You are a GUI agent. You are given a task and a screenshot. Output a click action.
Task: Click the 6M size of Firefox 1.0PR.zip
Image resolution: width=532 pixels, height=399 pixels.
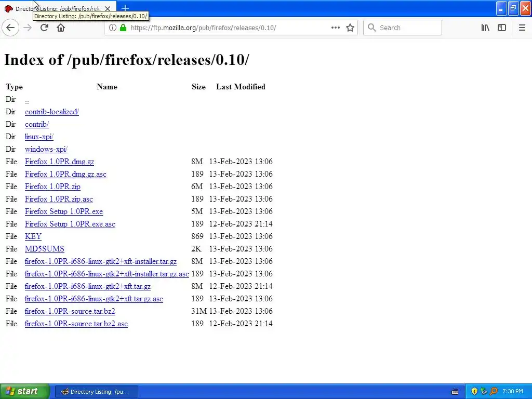(197, 187)
